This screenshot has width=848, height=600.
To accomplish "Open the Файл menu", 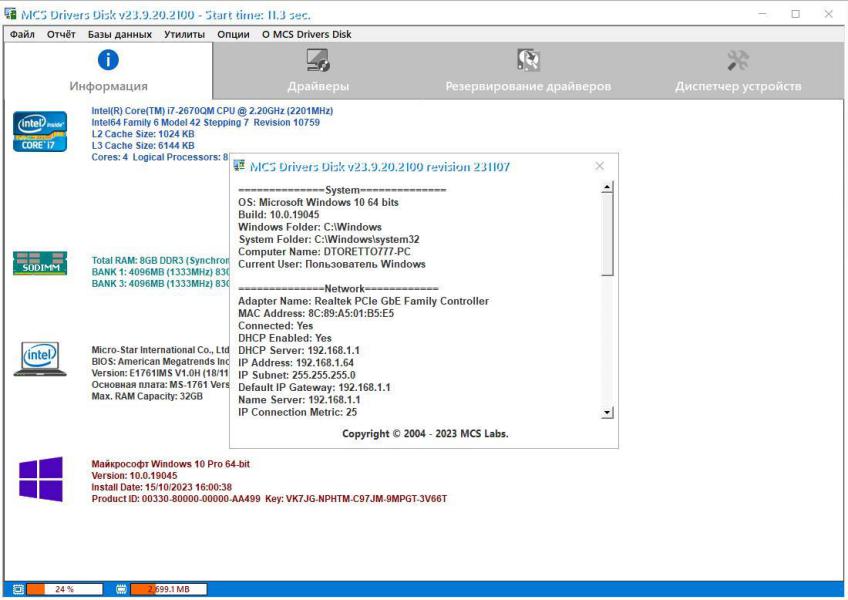I will [22, 34].
